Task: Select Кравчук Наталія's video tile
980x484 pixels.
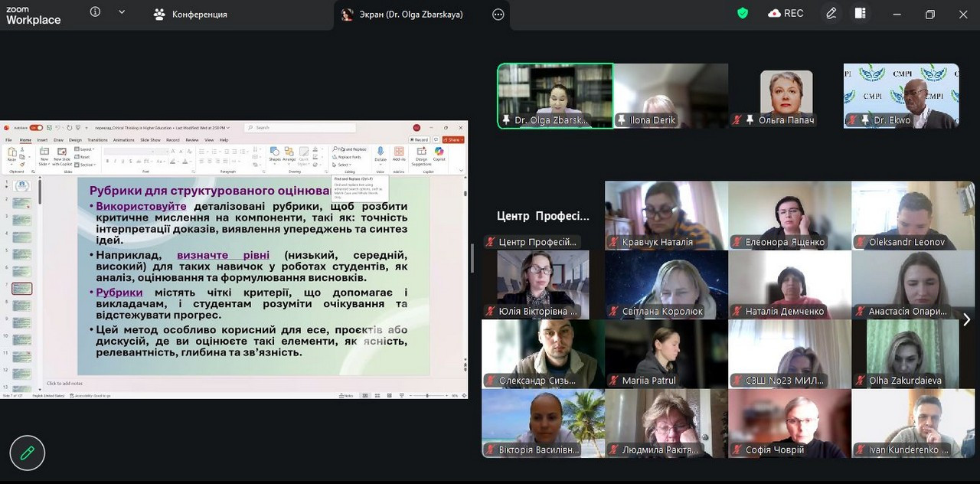Action: coord(666,215)
